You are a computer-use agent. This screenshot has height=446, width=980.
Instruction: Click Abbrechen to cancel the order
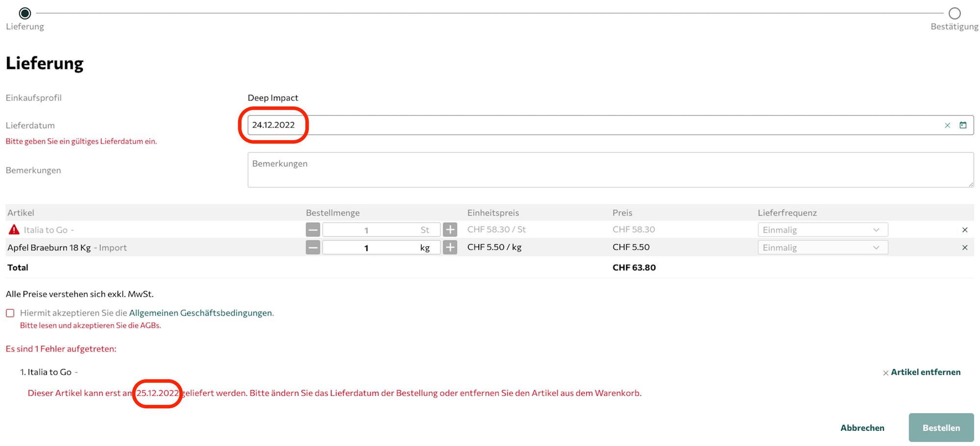click(862, 428)
